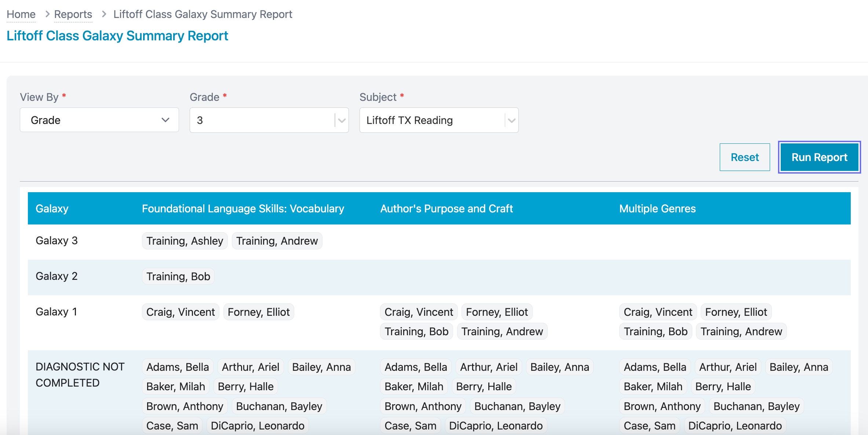Select the Galaxy 2 row label
The image size is (868, 435).
[x=56, y=276]
